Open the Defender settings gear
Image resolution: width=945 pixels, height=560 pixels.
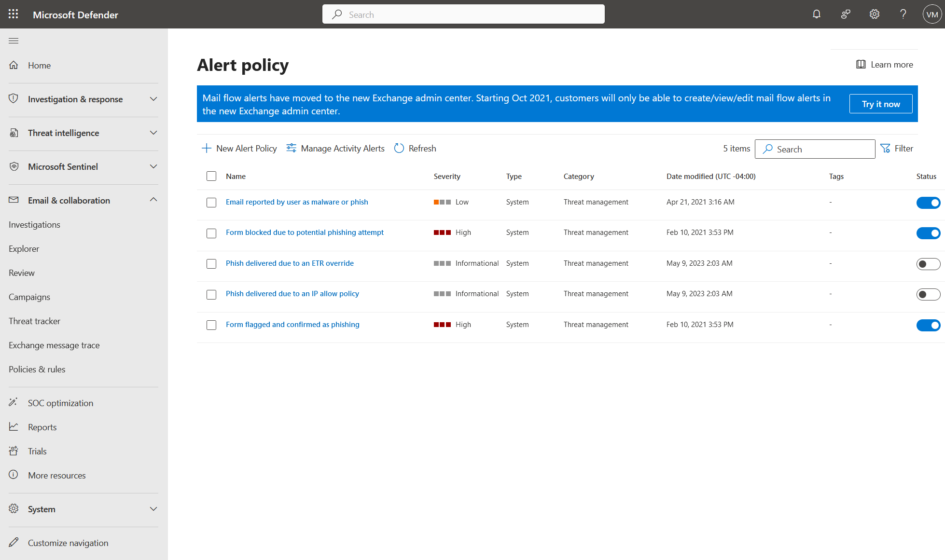pyautogui.click(x=874, y=14)
